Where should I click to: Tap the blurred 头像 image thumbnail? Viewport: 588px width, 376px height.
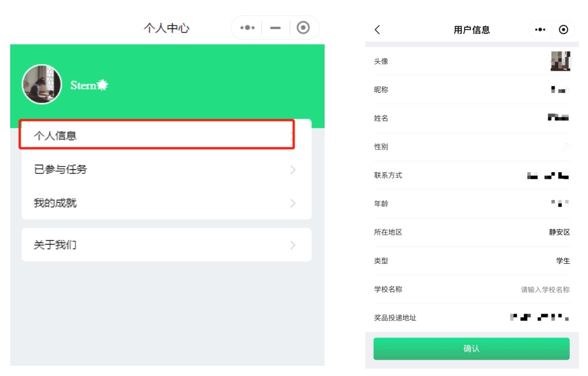[560, 61]
